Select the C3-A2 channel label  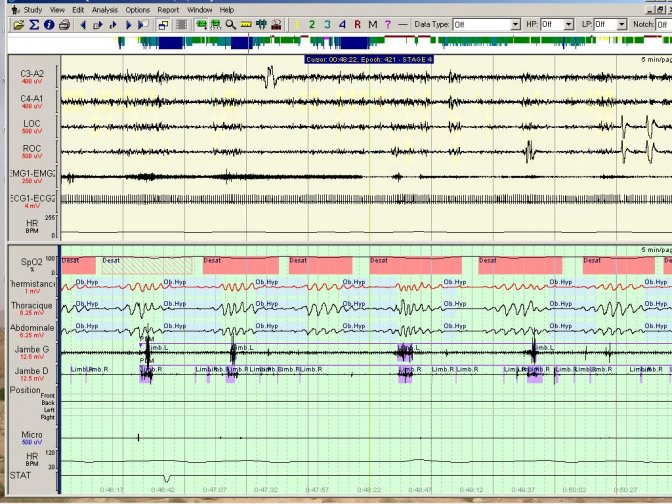click(32, 73)
